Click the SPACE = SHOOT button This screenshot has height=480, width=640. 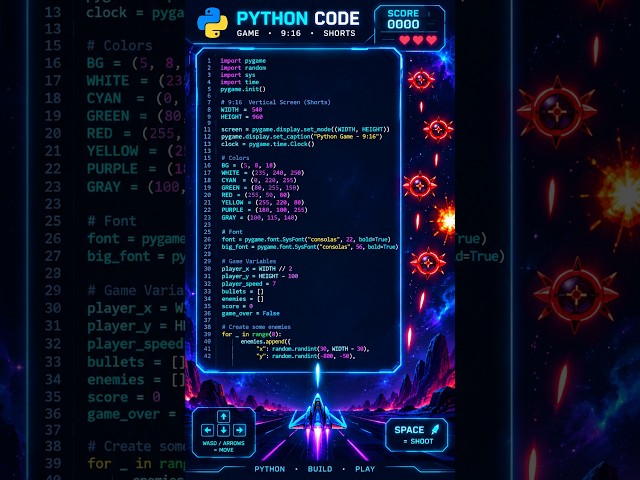(x=416, y=435)
